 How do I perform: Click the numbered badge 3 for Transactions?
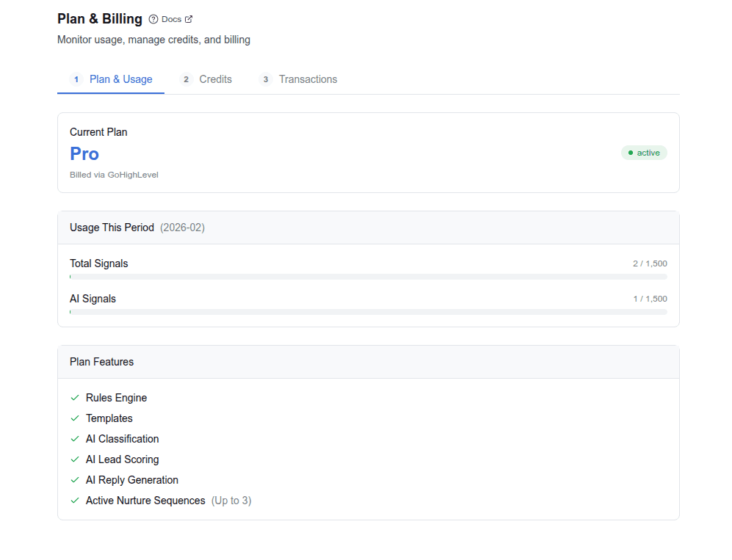pos(265,79)
